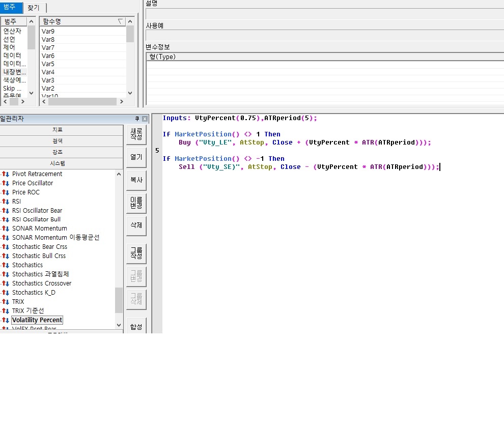504x427 pixels.
Task: Toggle sort arrow in 함수명 column header
Action: (120, 21)
